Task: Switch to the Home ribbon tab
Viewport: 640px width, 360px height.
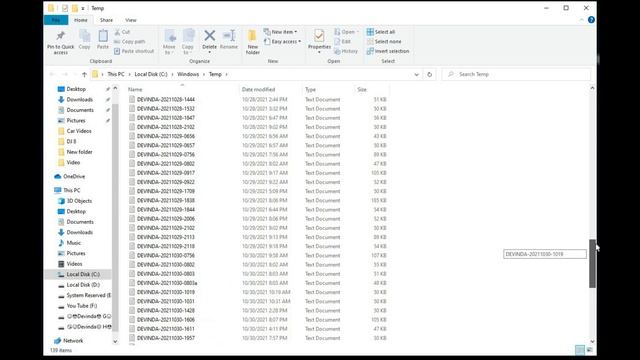Action: pos(81,20)
